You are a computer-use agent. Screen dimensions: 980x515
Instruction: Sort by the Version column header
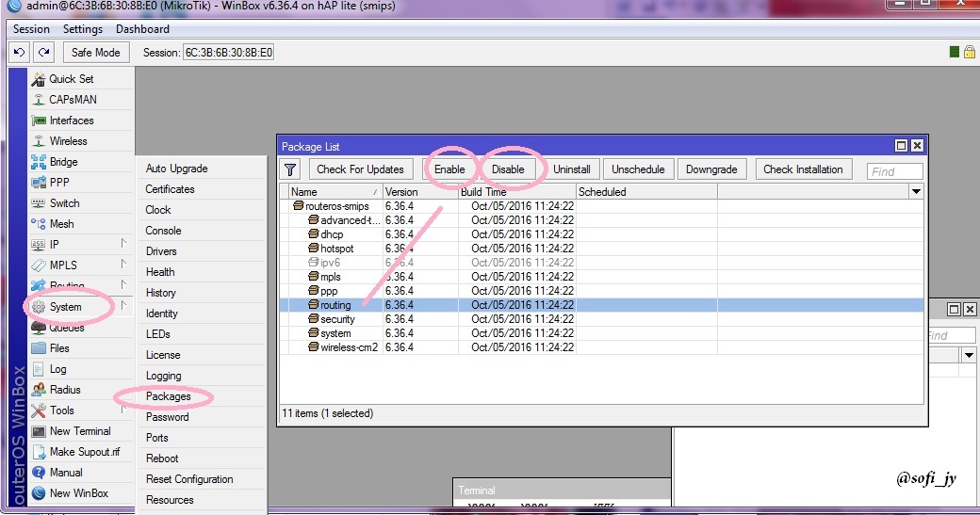coord(420,192)
